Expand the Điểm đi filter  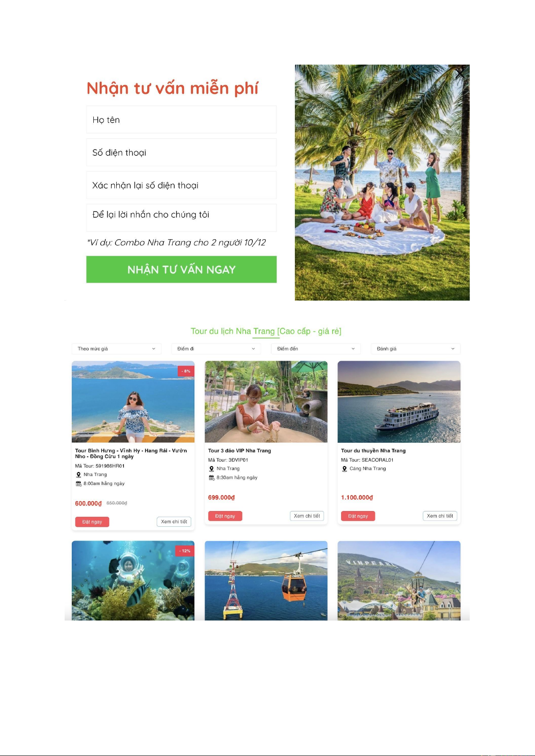click(216, 349)
